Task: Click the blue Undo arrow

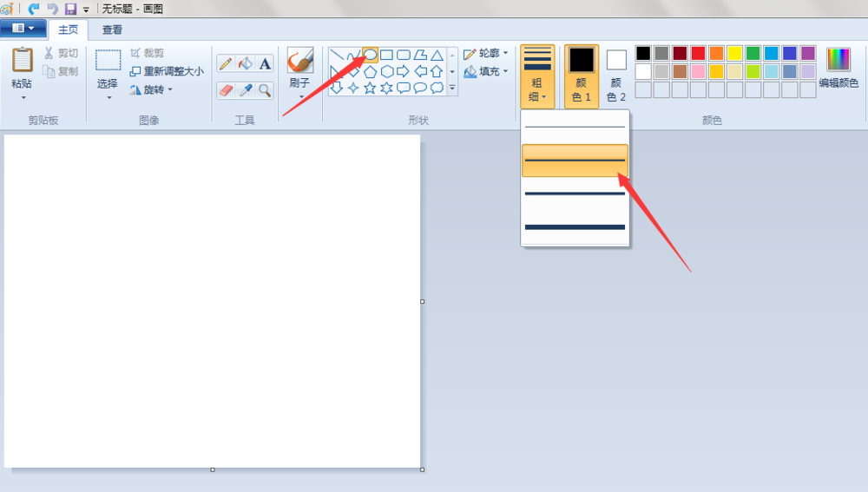Action: point(34,9)
